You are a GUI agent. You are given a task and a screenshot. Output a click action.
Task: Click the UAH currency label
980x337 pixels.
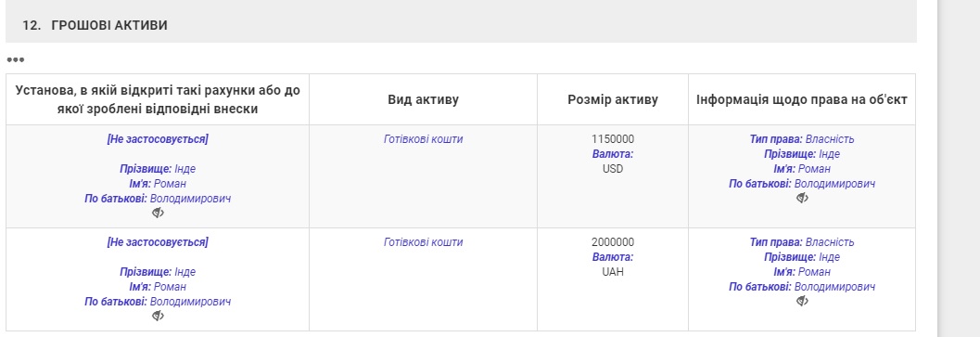click(613, 272)
